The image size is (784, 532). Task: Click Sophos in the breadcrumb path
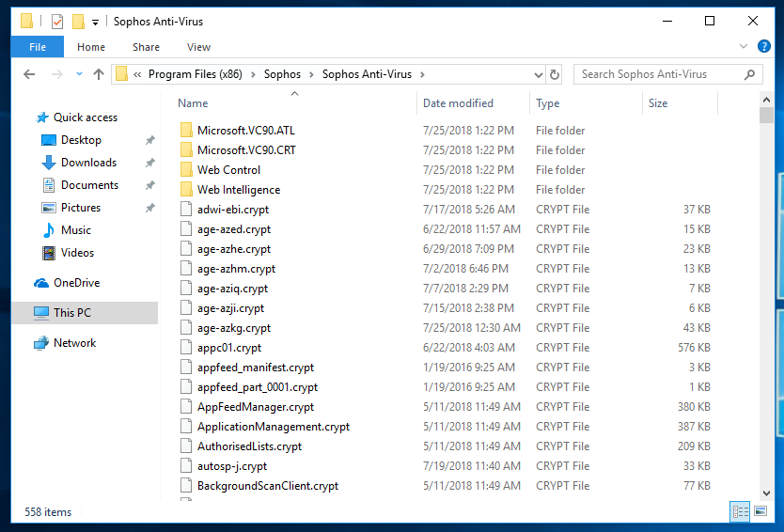click(x=282, y=74)
